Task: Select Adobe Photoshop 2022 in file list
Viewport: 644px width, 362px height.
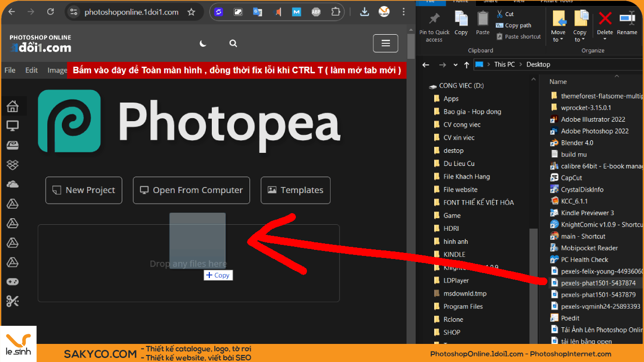Action: [595, 131]
